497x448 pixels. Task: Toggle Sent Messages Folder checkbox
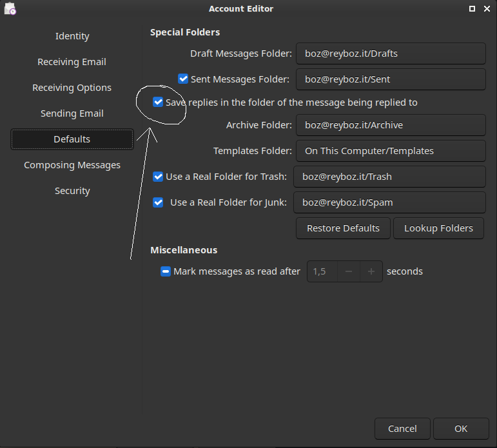click(x=183, y=79)
